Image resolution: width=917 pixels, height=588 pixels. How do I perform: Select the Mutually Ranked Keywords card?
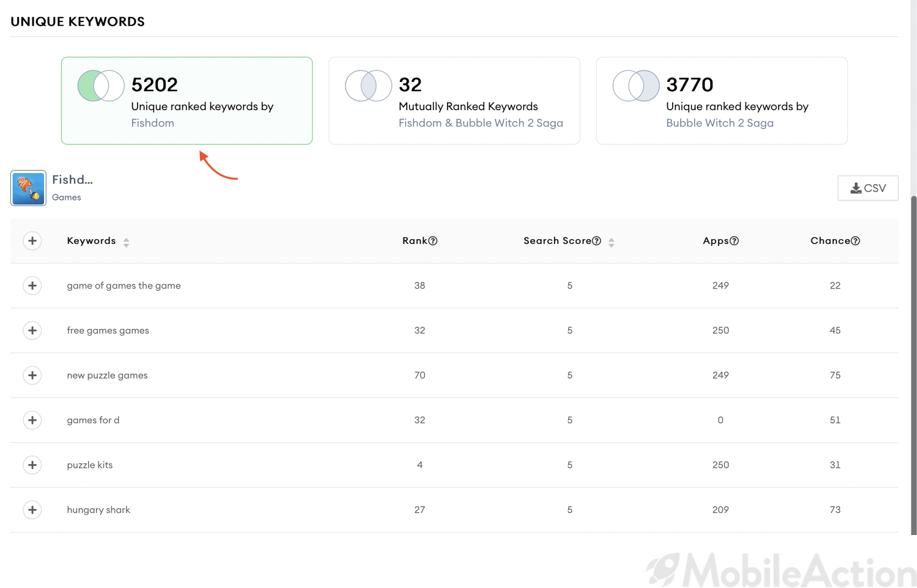pos(454,101)
